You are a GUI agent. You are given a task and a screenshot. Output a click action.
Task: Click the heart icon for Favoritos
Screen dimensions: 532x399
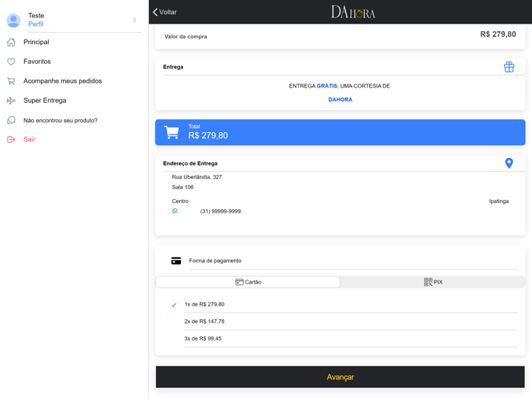point(11,62)
